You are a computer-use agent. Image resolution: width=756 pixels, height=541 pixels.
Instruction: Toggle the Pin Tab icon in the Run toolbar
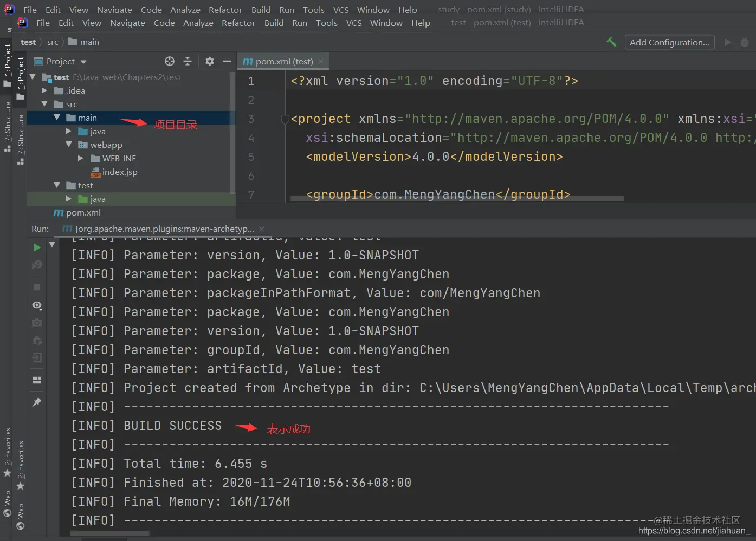37,402
